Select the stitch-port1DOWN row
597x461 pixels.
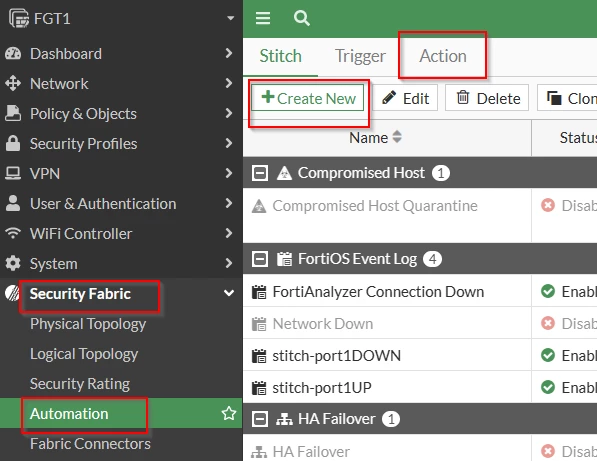pyautogui.click(x=420, y=356)
